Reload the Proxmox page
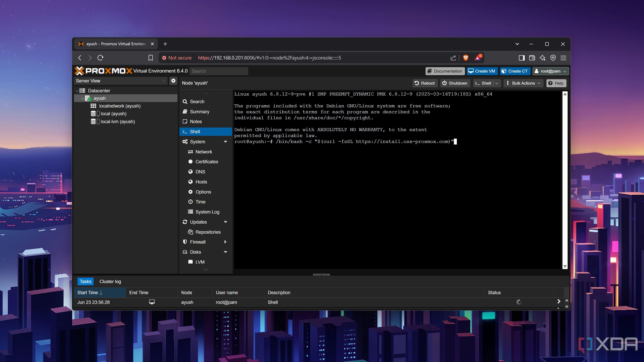 click(x=100, y=58)
